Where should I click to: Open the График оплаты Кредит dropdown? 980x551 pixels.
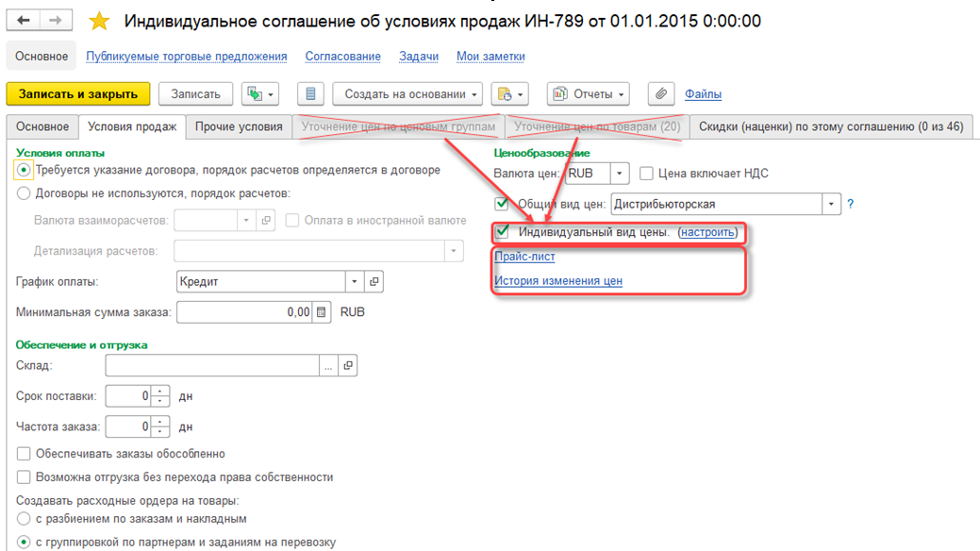tap(354, 281)
